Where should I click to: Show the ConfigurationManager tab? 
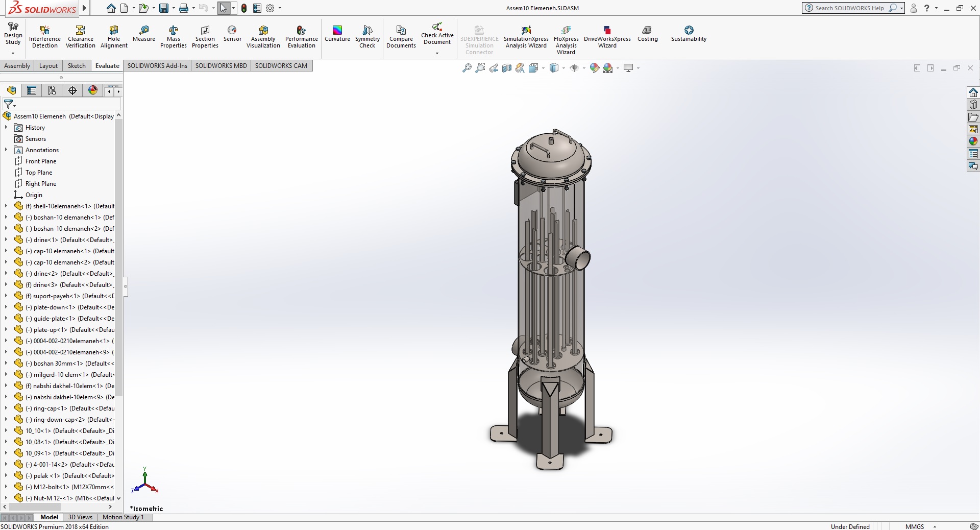[52, 90]
